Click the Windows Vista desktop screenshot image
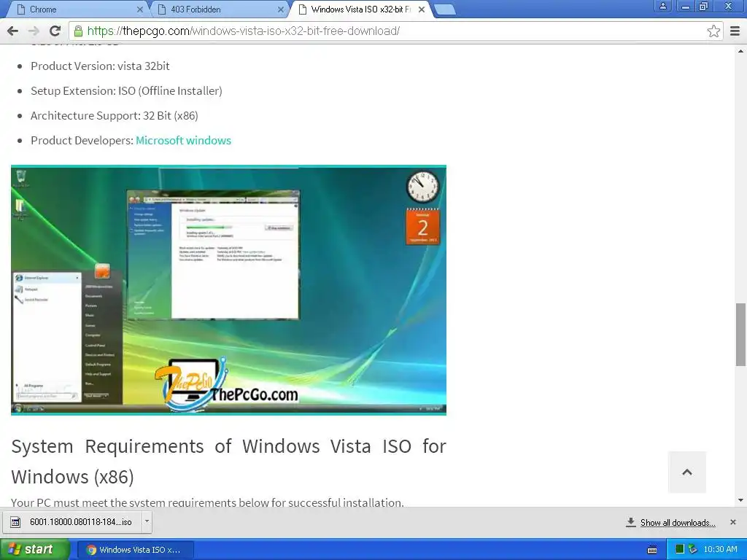The width and height of the screenshot is (747, 560). click(228, 290)
